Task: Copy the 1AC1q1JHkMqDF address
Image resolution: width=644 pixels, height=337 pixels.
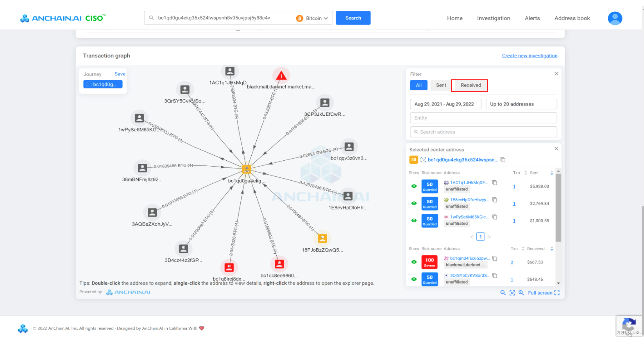Action: pyautogui.click(x=495, y=183)
